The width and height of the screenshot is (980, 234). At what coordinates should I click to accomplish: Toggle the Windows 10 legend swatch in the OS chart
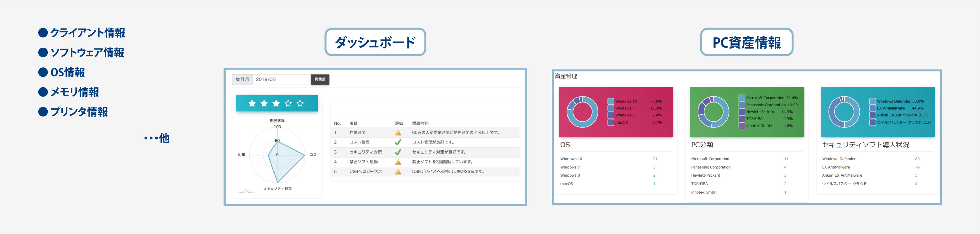[611, 101]
